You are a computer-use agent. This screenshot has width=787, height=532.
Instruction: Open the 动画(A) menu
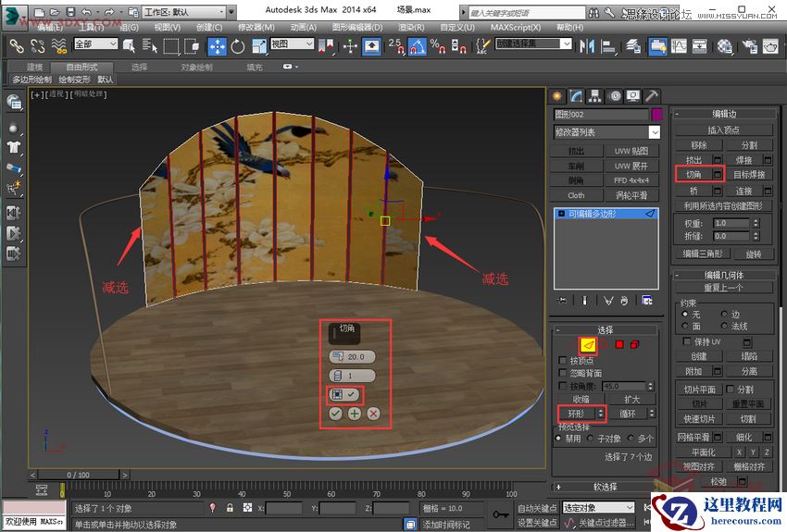click(x=303, y=27)
